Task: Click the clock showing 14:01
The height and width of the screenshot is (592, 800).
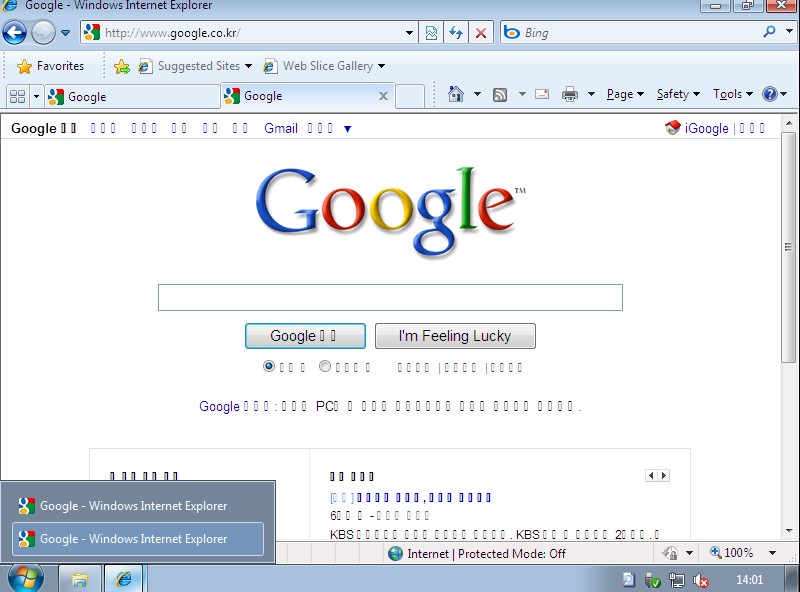Action: pos(749,580)
